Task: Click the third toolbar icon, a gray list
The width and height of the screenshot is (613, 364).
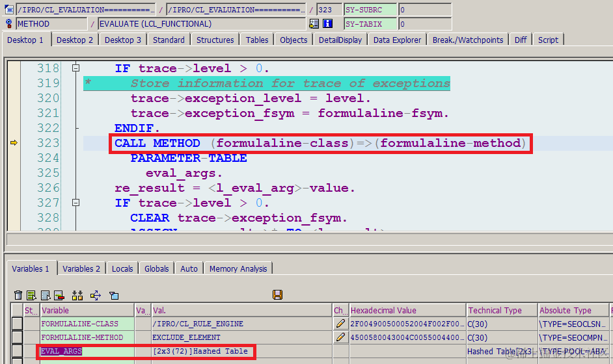Action: 46,295
